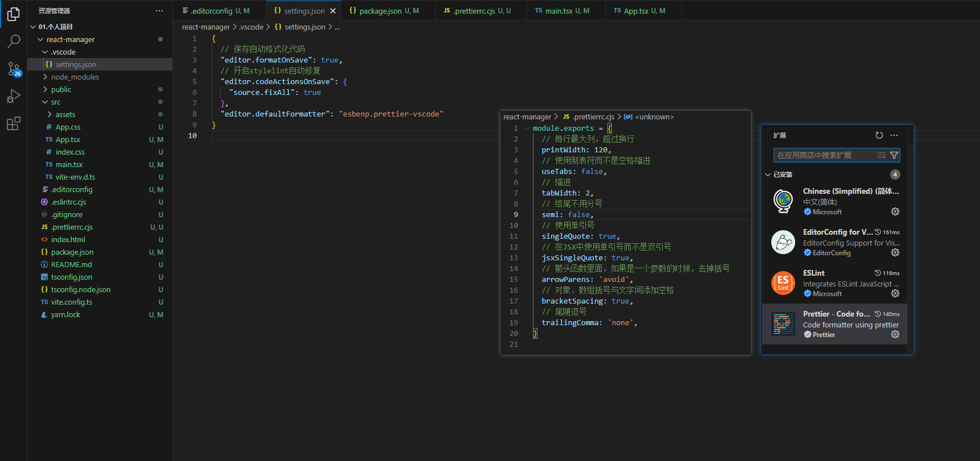Click the EditorConfig mouse logo icon
This screenshot has width=980, height=461.
pyautogui.click(x=783, y=242)
